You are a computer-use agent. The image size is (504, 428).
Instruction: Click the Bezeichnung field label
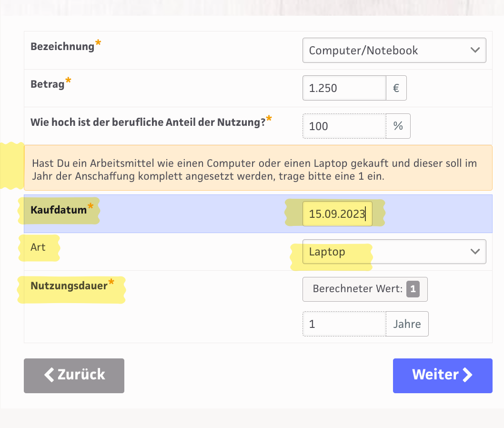[62, 47]
